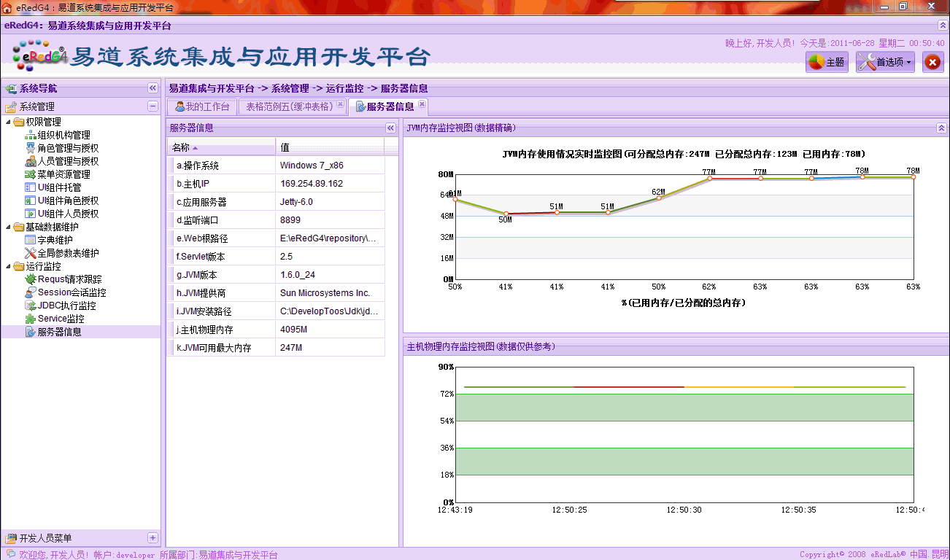
Task: Collapse the 系统导航 side panel
Action: 152,88
